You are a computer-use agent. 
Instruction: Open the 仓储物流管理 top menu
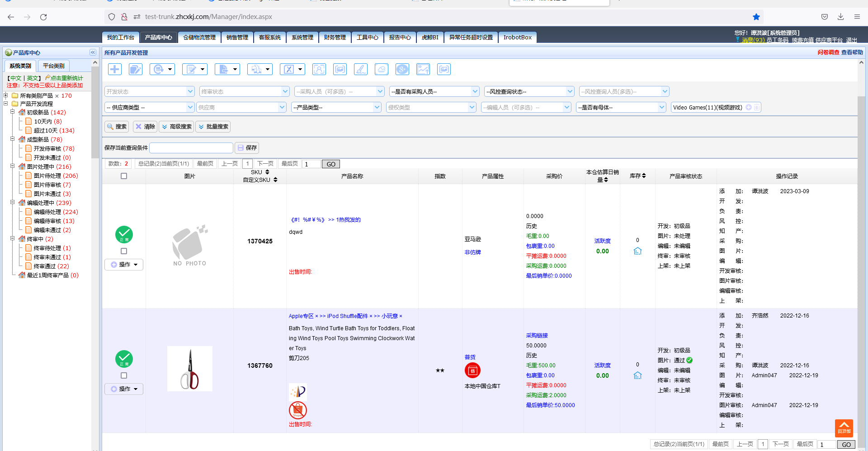tap(199, 38)
